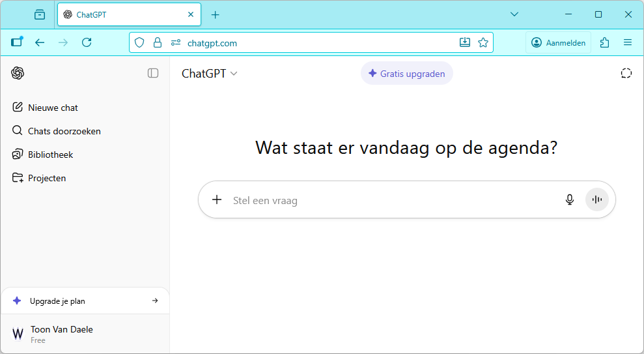Start a Nieuwe chat
The height and width of the screenshot is (354, 644).
[85, 108]
